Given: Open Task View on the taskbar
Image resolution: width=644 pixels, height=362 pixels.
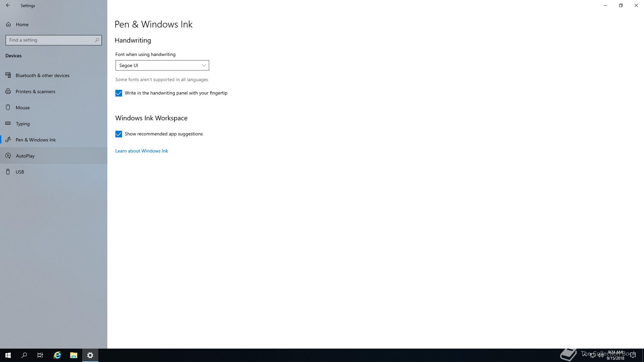Looking at the screenshot, I should pyautogui.click(x=40, y=355).
